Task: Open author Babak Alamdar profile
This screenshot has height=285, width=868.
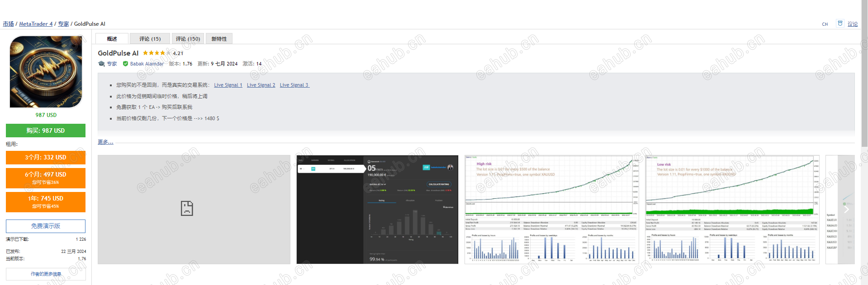Action: point(147,64)
